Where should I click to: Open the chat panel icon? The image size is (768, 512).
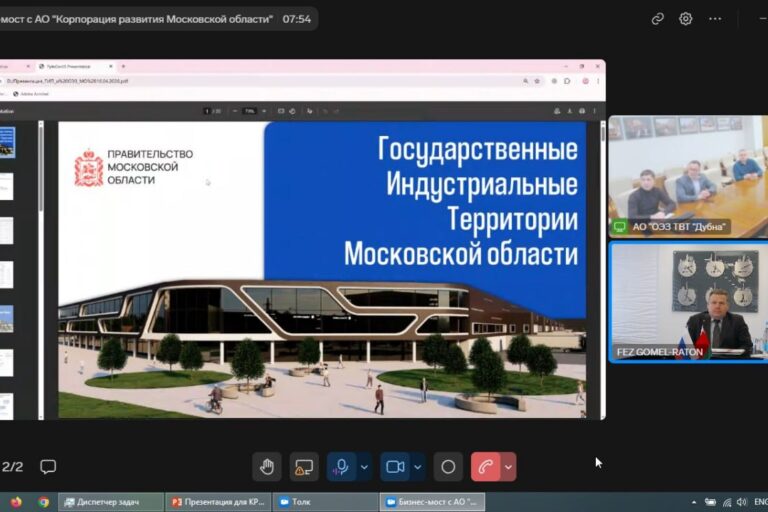click(48, 467)
